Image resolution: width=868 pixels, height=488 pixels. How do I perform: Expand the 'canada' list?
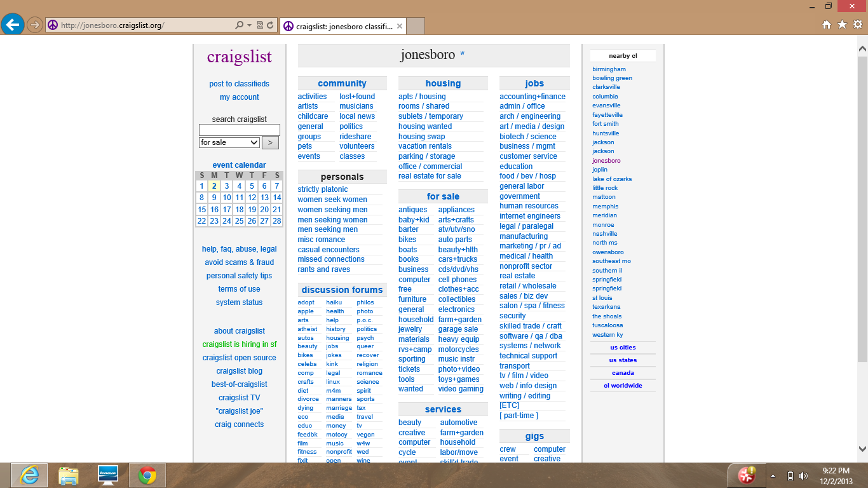click(x=623, y=373)
